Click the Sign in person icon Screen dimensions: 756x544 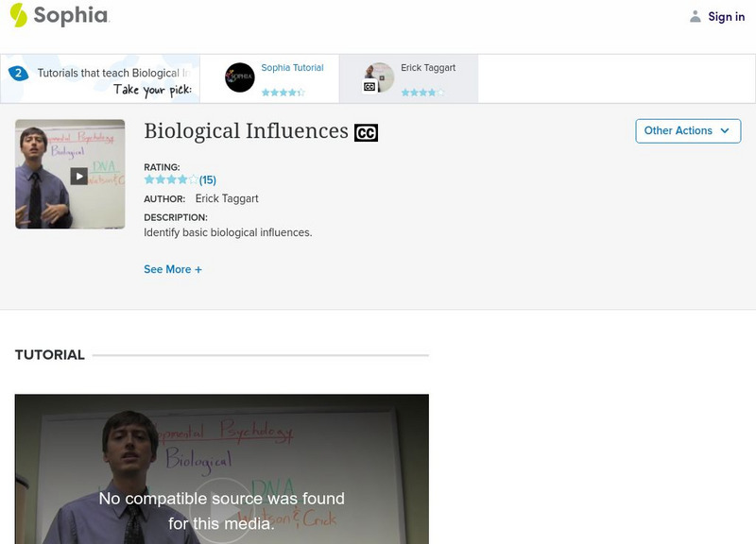pos(696,16)
